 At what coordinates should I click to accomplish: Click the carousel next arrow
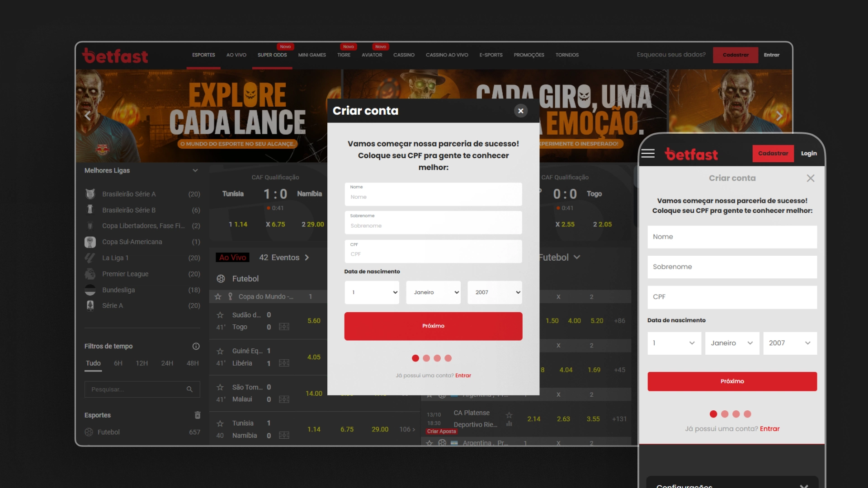pyautogui.click(x=779, y=116)
